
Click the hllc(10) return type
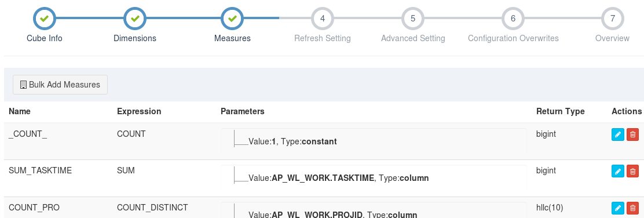tap(550, 208)
